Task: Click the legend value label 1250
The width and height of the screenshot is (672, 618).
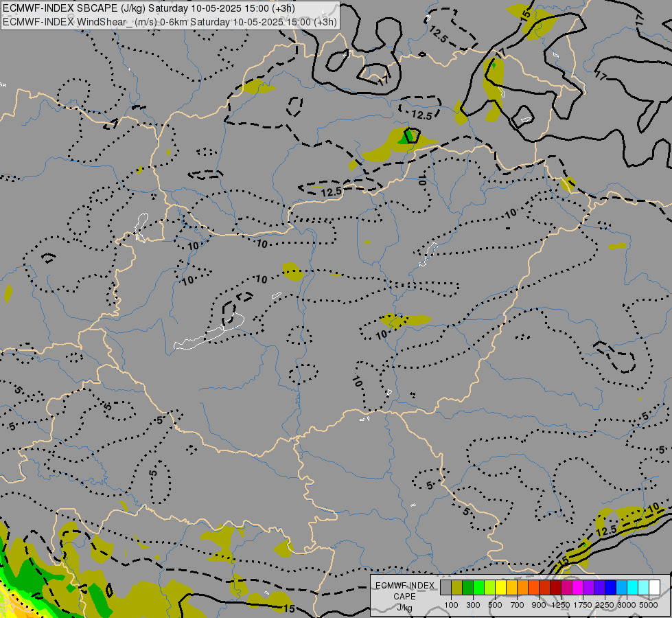Action: 561,605
